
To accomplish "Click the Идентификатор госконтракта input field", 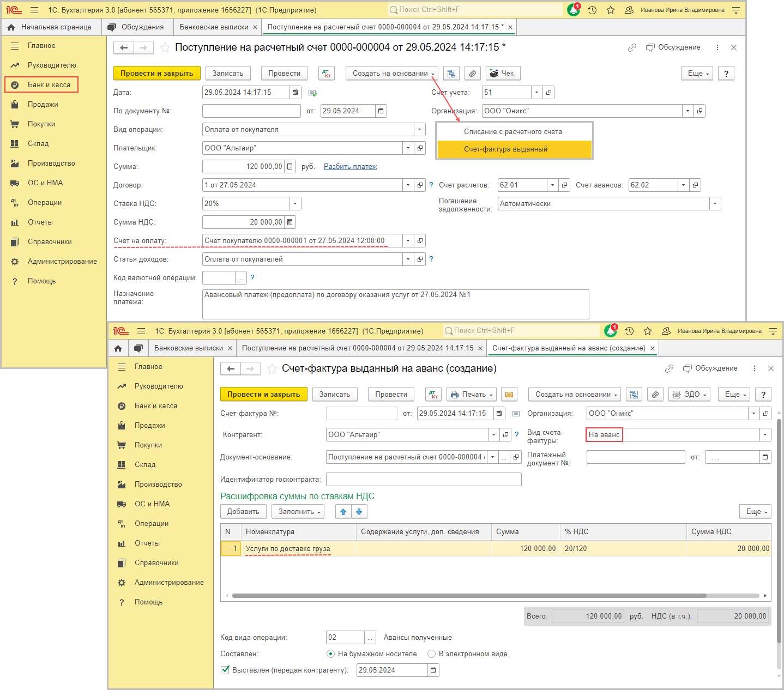I will (x=424, y=480).
